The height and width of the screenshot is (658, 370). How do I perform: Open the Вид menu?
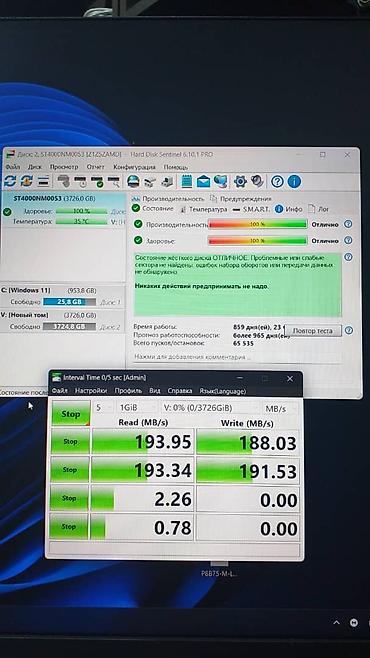tap(155, 391)
